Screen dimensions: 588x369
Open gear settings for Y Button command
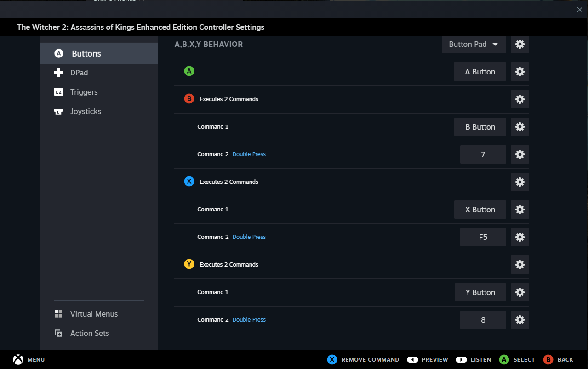pyautogui.click(x=520, y=292)
